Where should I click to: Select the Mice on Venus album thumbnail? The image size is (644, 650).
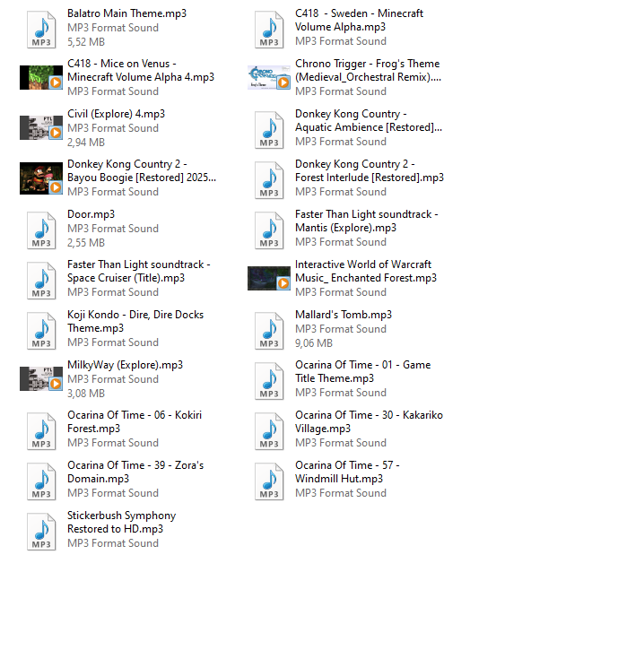click(x=41, y=77)
